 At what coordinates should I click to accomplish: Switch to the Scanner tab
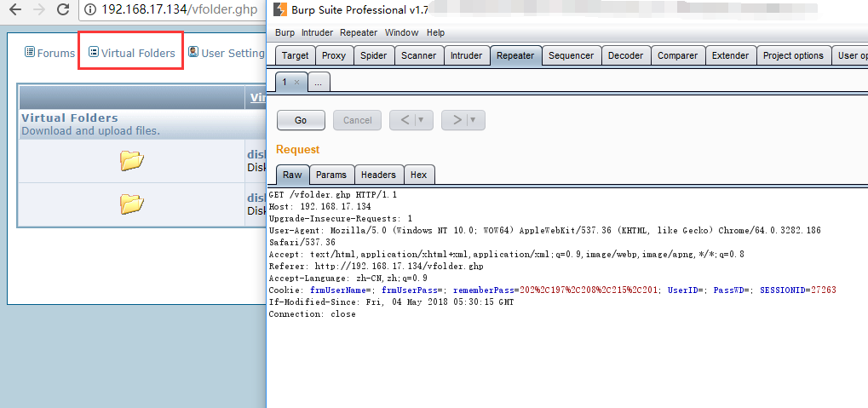(418, 55)
